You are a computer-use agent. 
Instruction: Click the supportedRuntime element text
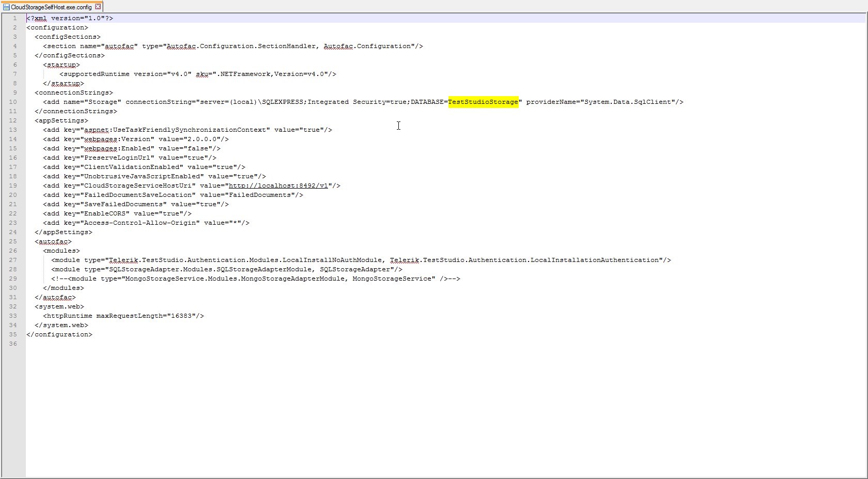click(96, 74)
